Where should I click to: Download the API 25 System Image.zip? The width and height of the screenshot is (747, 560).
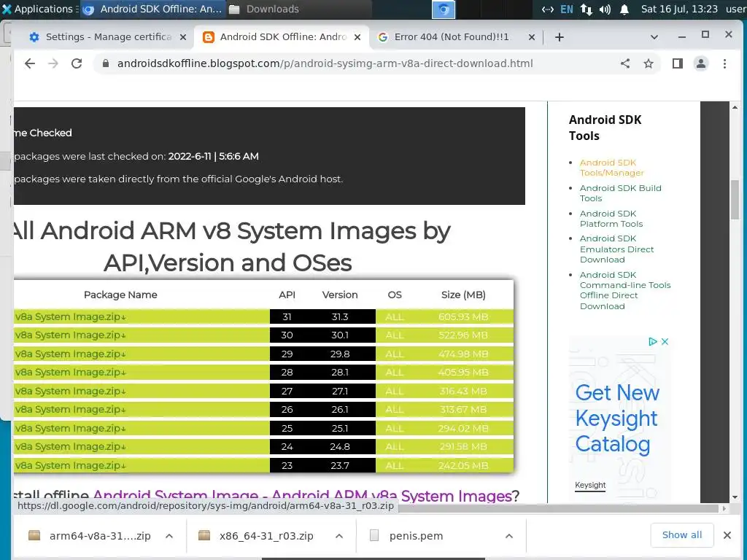click(x=71, y=428)
